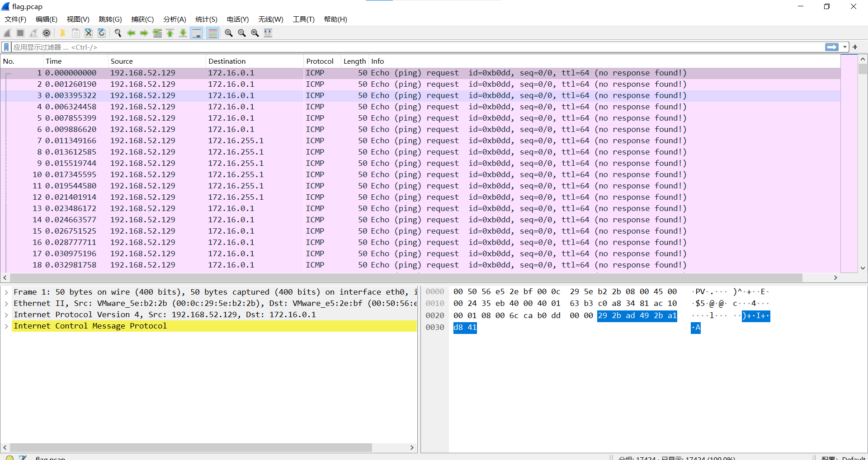Toggle auto-scroll during live capture
This screenshot has width=868, height=460.
click(x=197, y=33)
